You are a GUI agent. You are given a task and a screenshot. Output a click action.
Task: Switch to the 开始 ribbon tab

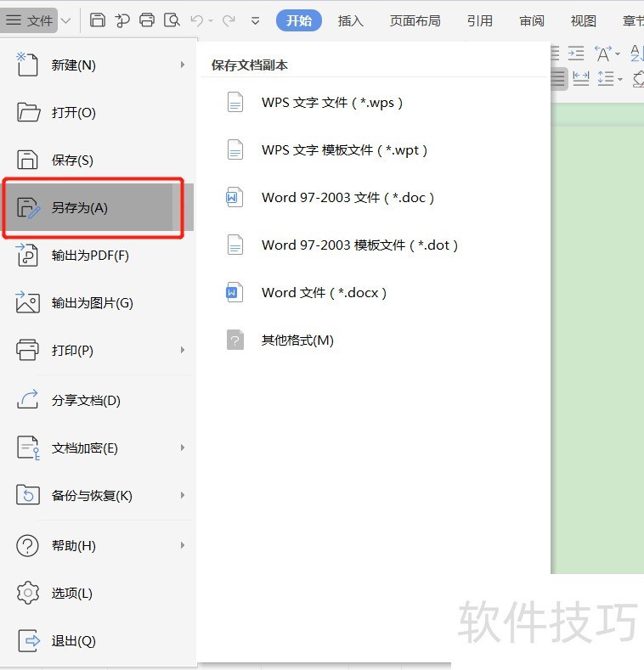point(299,20)
